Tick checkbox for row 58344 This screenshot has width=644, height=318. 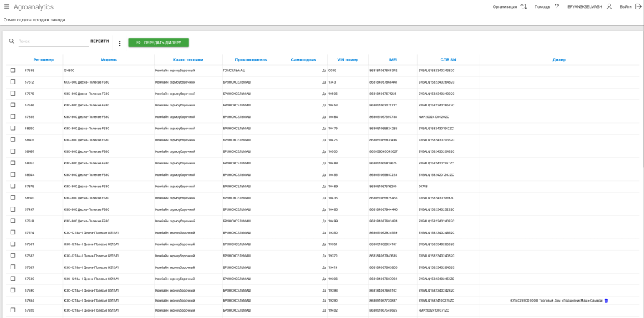click(13, 174)
